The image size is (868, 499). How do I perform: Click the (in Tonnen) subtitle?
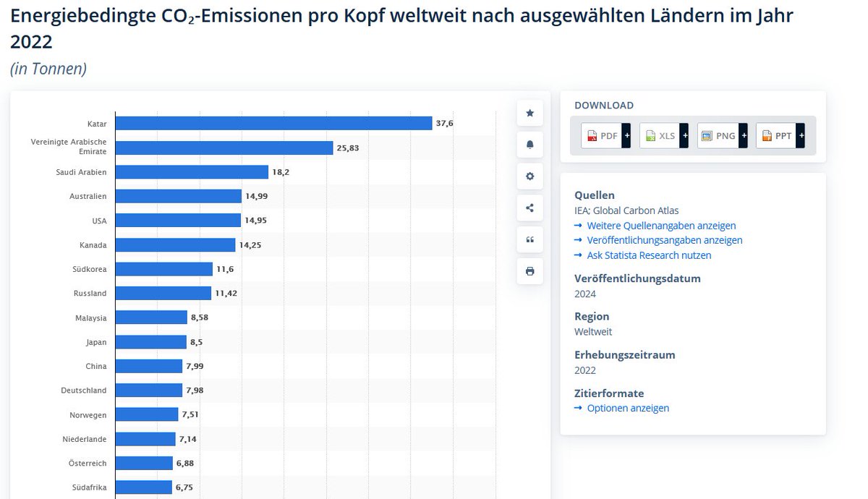[48, 69]
